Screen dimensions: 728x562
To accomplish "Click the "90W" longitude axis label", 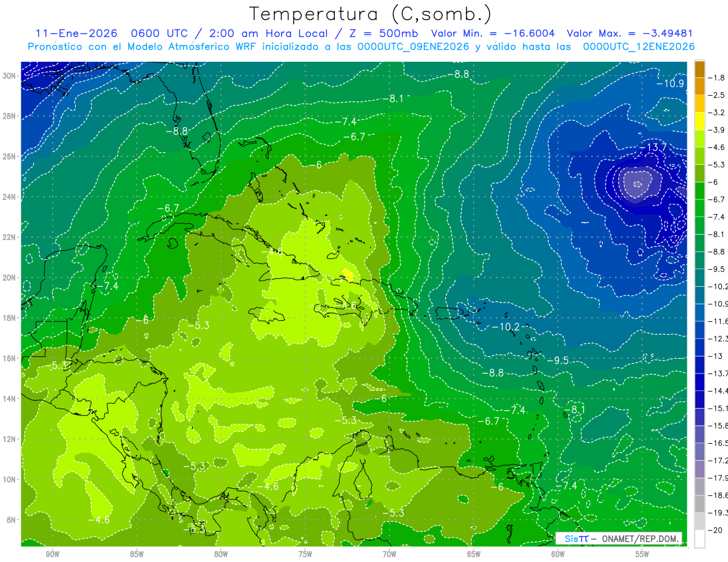I will click(52, 554).
